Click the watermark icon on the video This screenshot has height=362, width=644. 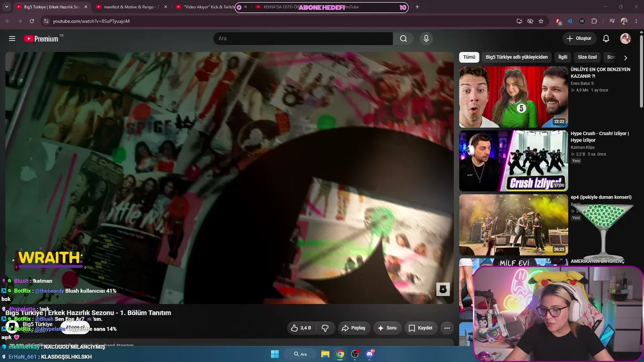(x=443, y=289)
